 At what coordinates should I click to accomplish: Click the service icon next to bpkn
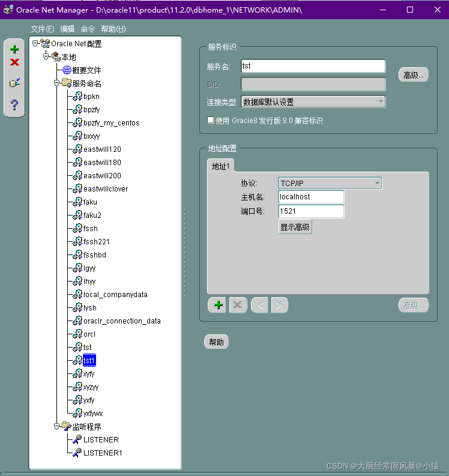[77, 96]
